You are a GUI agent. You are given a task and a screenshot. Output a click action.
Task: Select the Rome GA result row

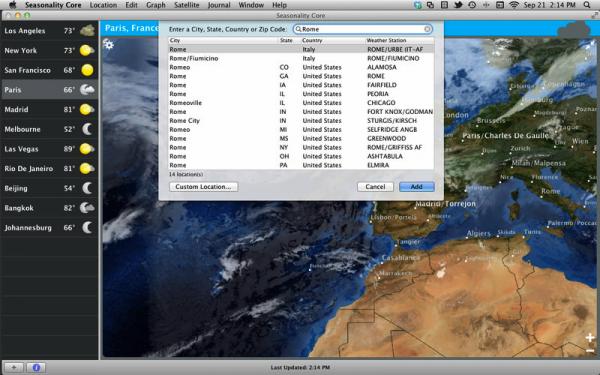coord(301,76)
